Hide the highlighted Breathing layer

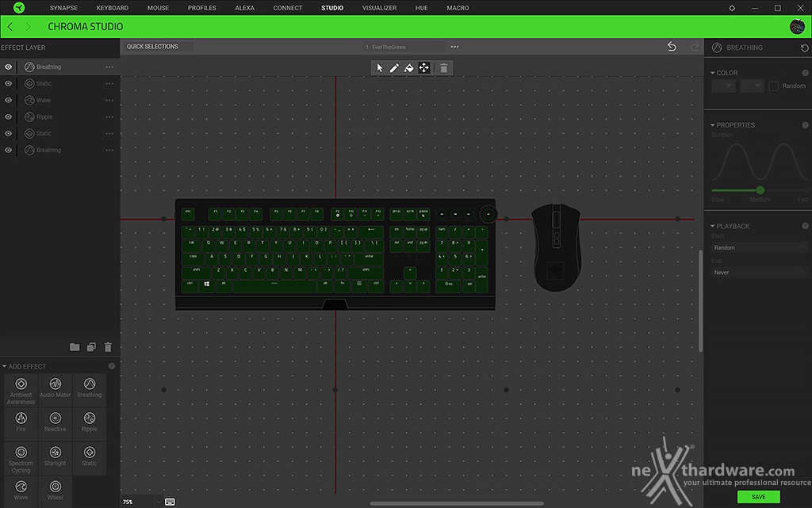[x=8, y=67]
